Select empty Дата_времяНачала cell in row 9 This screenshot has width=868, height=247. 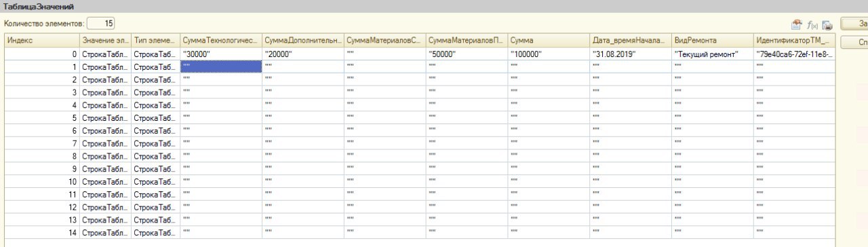click(x=631, y=169)
